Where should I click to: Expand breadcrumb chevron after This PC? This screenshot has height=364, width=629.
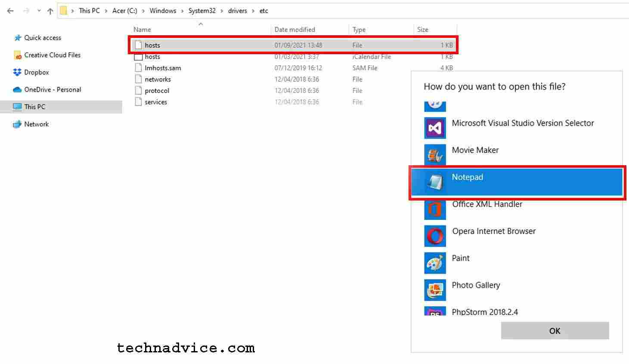point(106,11)
